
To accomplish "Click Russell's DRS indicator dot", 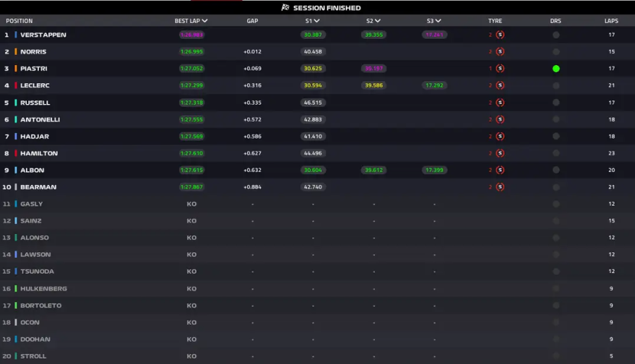I will tap(556, 102).
